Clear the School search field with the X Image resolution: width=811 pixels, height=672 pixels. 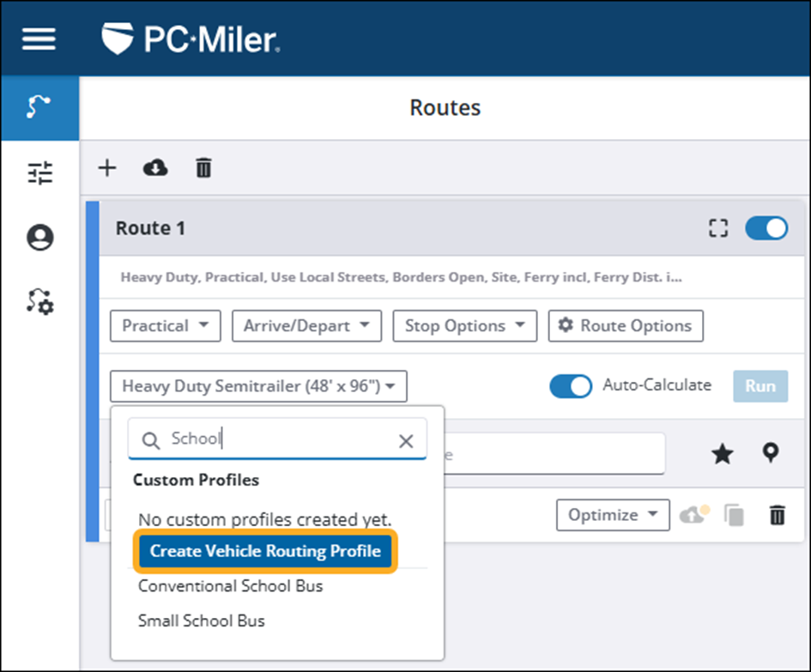tap(406, 440)
